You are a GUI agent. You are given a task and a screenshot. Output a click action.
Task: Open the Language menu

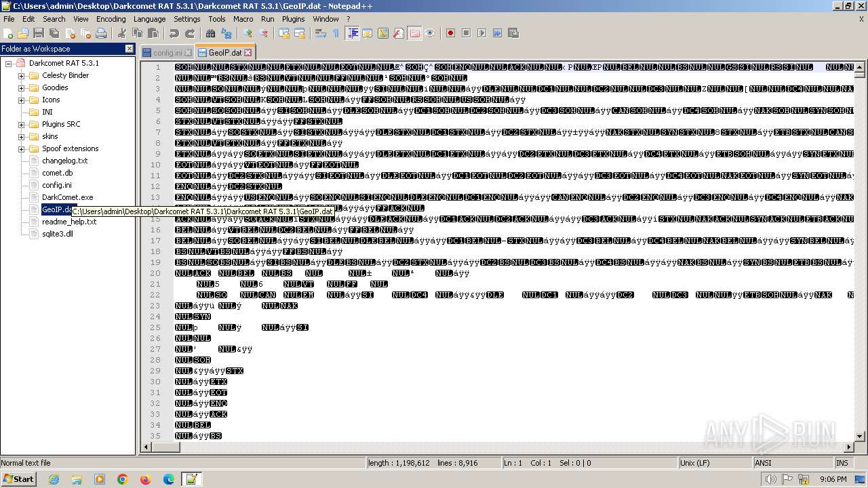(x=149, y=19)
